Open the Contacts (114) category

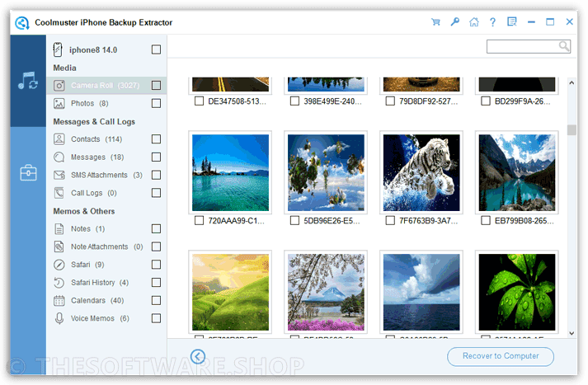click(106, 139)
